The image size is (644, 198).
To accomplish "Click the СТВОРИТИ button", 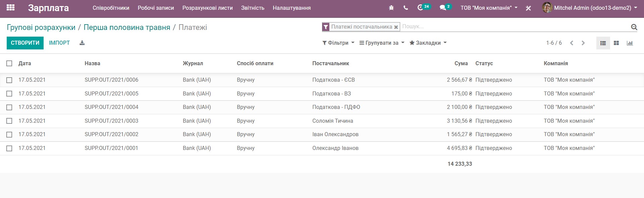I will [25, 43].
